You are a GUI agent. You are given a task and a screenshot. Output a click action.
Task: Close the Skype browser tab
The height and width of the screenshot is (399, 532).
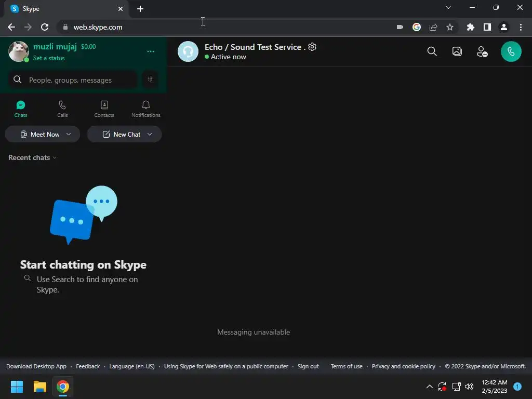click(x=121, y=9)
